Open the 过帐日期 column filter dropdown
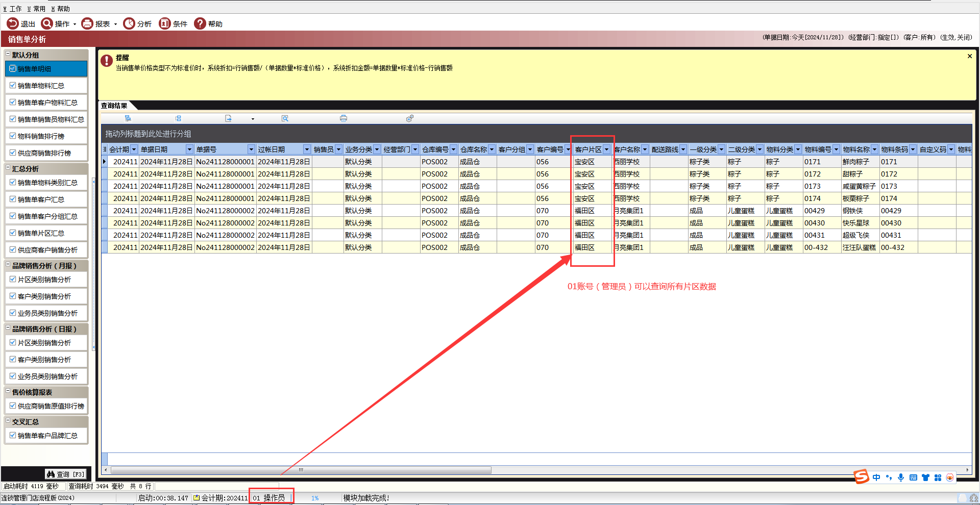 [x=307, y=149]
